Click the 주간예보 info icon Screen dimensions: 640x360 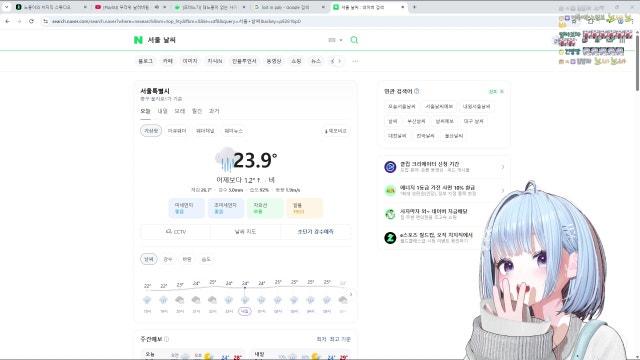click(x=167, y=339)
